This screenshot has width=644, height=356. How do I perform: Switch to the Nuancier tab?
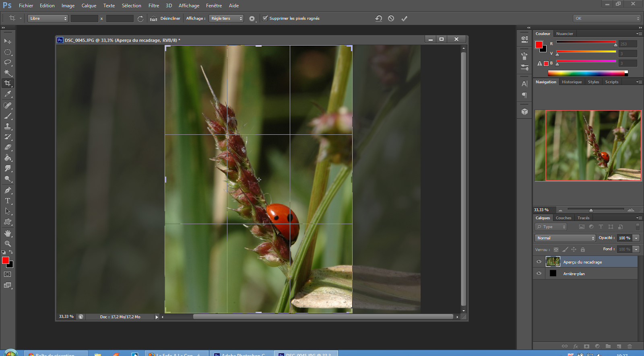click(x=564, y=34)
